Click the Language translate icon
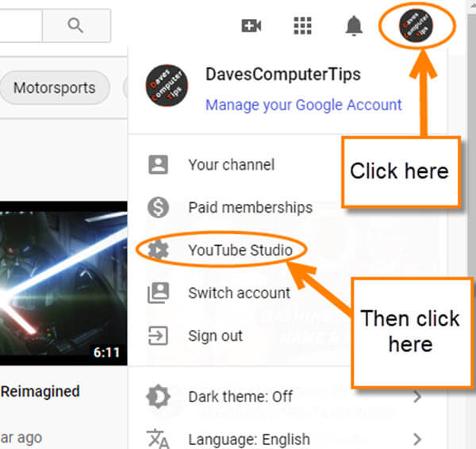This screenshot has height=449, width=476. point(158,439)
